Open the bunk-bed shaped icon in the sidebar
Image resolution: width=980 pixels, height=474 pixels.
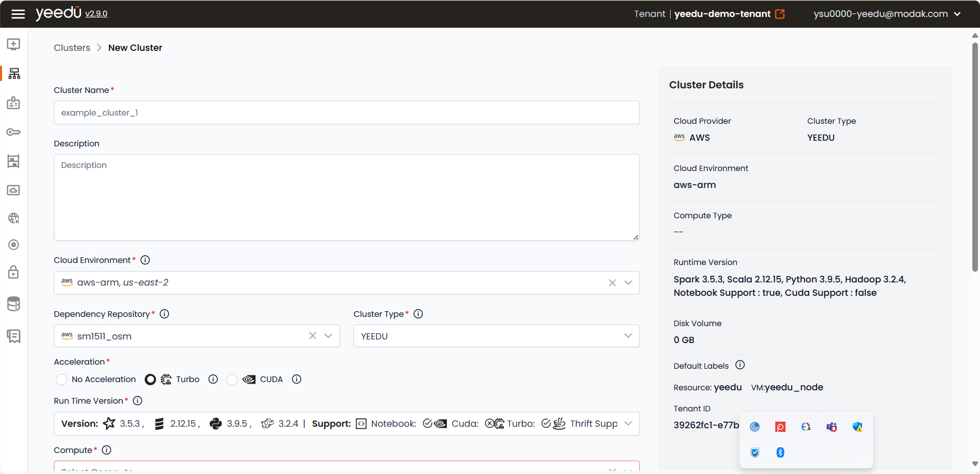14,161
